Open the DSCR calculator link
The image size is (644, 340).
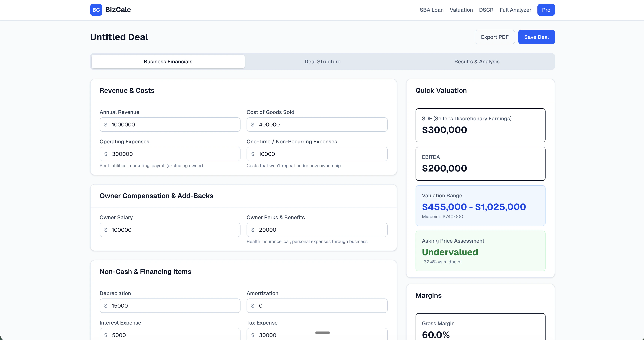pos(486,10)
